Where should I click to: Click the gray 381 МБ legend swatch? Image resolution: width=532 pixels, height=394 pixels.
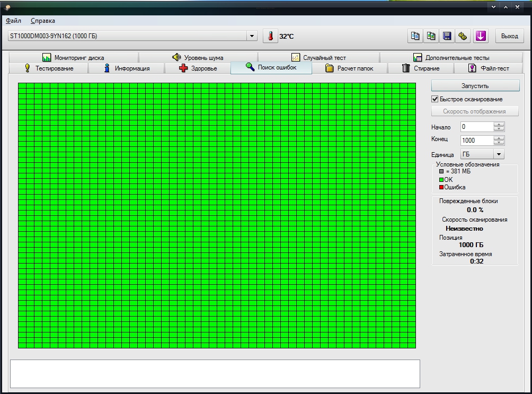click(441, 171)
